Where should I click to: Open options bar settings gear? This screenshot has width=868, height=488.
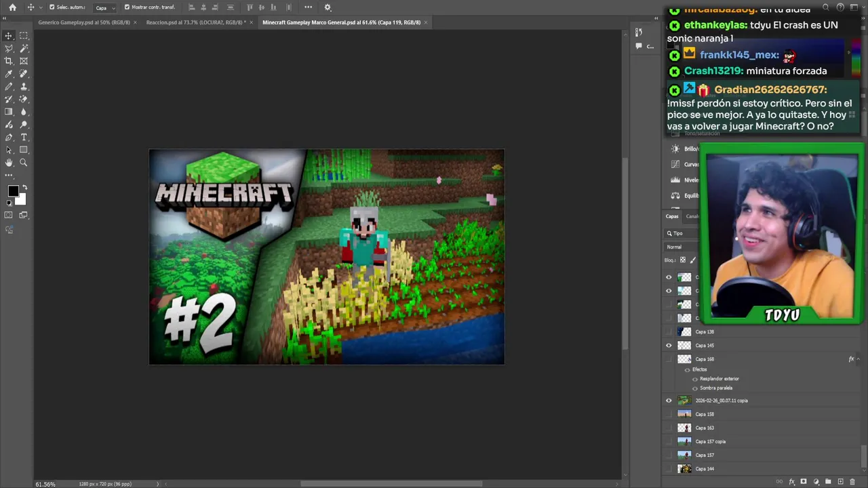click(328, 7)
